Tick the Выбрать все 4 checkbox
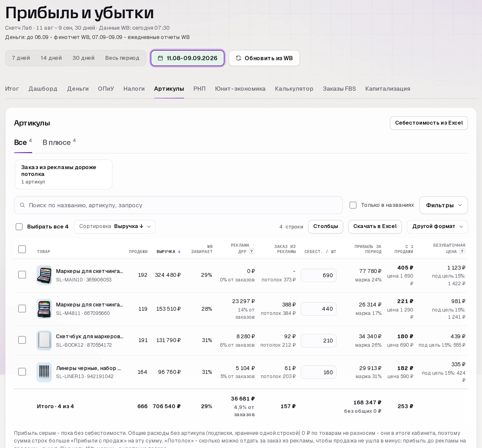This screenshot has width=482, height=448. click(19, 227)
